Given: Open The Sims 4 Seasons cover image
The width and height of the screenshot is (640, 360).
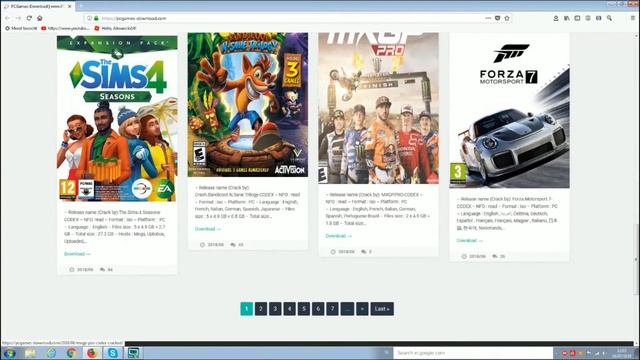Looking at the screenshot, I should click(117, 118).
